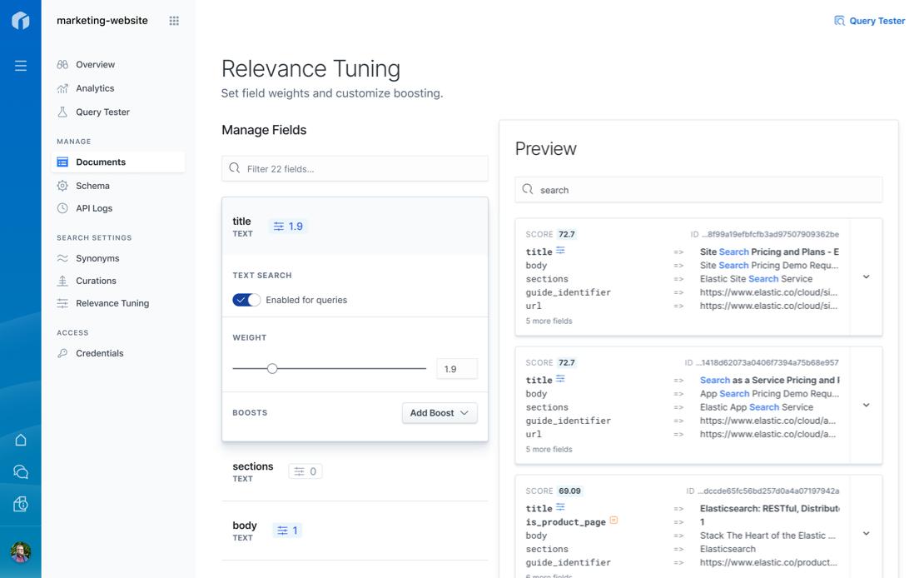Click the sections field weight badge showing 0
The image size is (924, 578).
(306, 471)
